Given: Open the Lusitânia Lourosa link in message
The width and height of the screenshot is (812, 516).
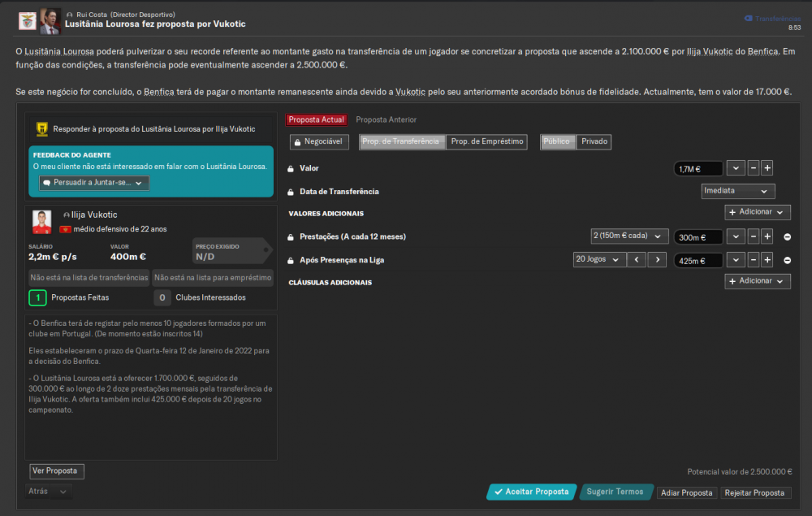Looking at the screenshot, I should click(x=59, y=52).
